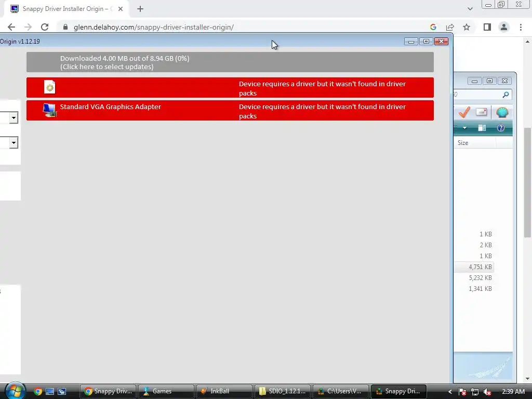Open Chrome tab search chevron
The width and height of the screenshot is (532, 399).
point(470,9)
